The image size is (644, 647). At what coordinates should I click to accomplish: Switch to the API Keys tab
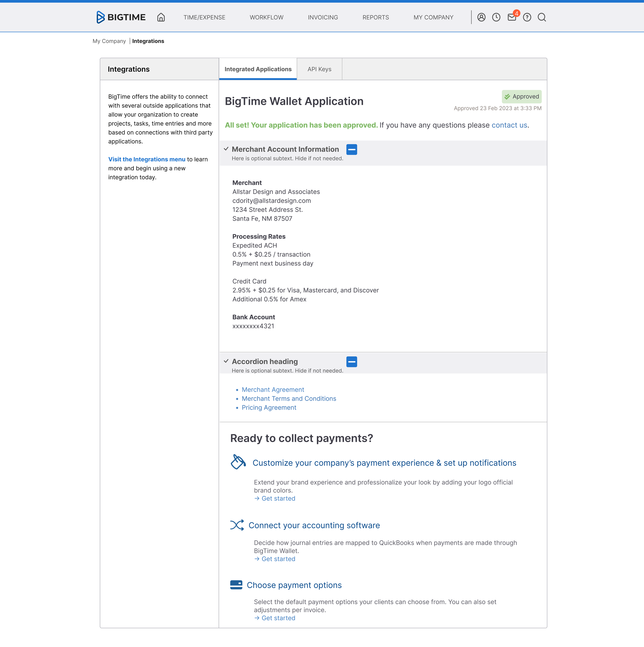coord(319,69)
